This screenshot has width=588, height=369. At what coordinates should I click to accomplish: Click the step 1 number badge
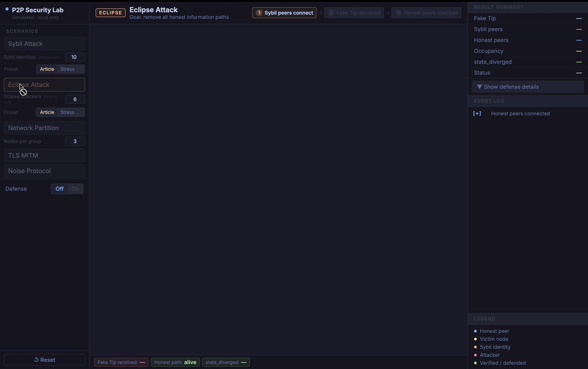click(258, 13)
